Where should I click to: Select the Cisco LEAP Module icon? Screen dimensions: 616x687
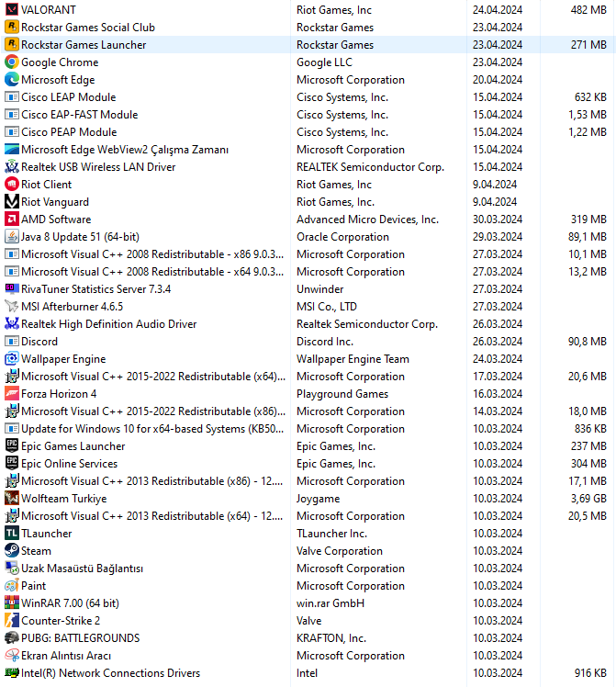[11, 96]
